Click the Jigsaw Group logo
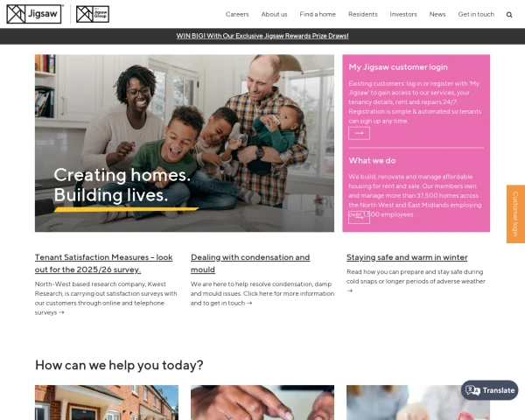 coord(93,14)
